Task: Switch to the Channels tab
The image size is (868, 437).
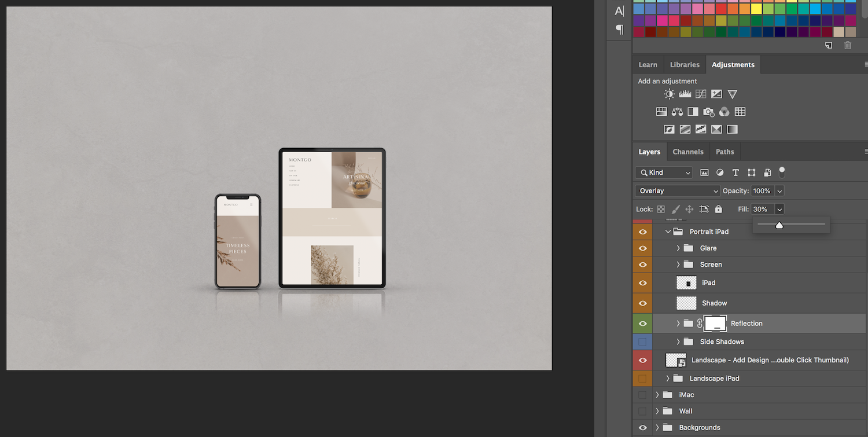Action: coord(687,152)
